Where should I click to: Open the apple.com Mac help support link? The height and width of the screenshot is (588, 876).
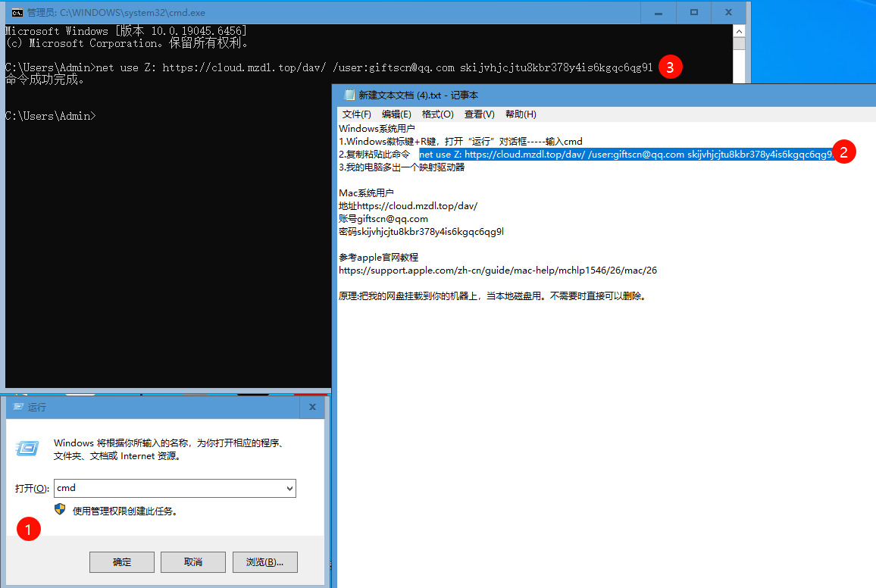(x=497, y=270)
